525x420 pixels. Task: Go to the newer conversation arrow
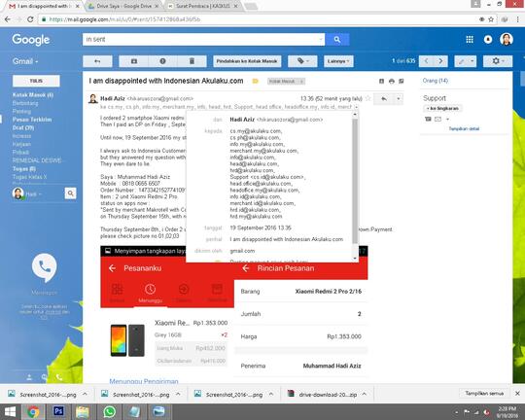pyautogui.click(x=426, y=61)
